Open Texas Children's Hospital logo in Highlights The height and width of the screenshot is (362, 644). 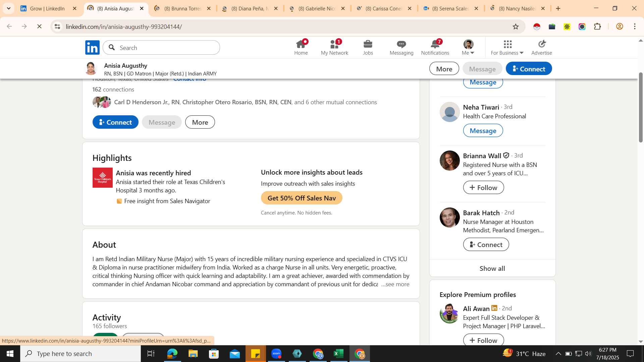103,178
